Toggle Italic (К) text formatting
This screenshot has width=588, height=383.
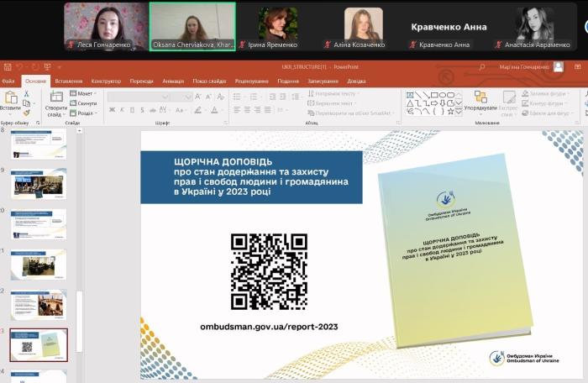pyautogui.click(x=121, y=109)
